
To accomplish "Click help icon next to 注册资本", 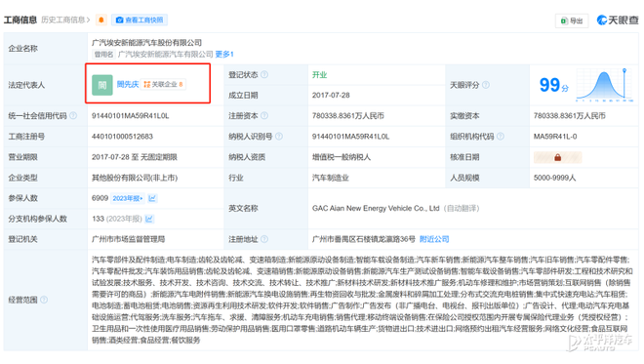I will pyautogui.click(x=264, y=115).
